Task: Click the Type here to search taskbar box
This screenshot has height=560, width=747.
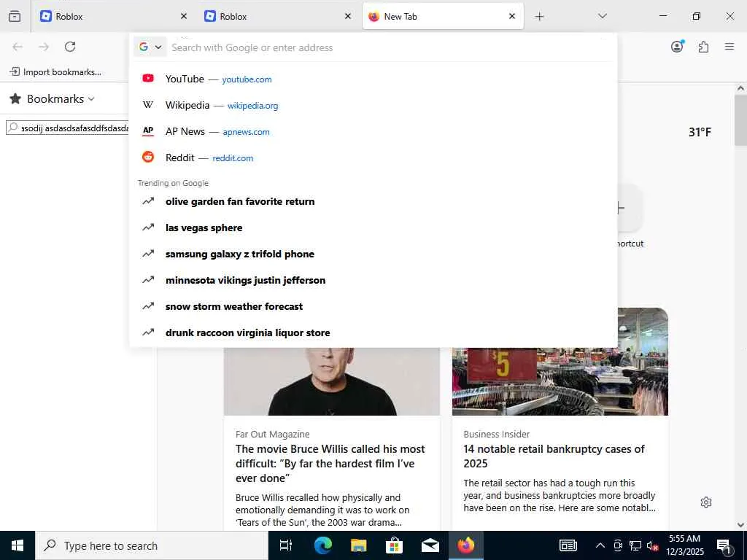Action: click(x=152, y=545)
